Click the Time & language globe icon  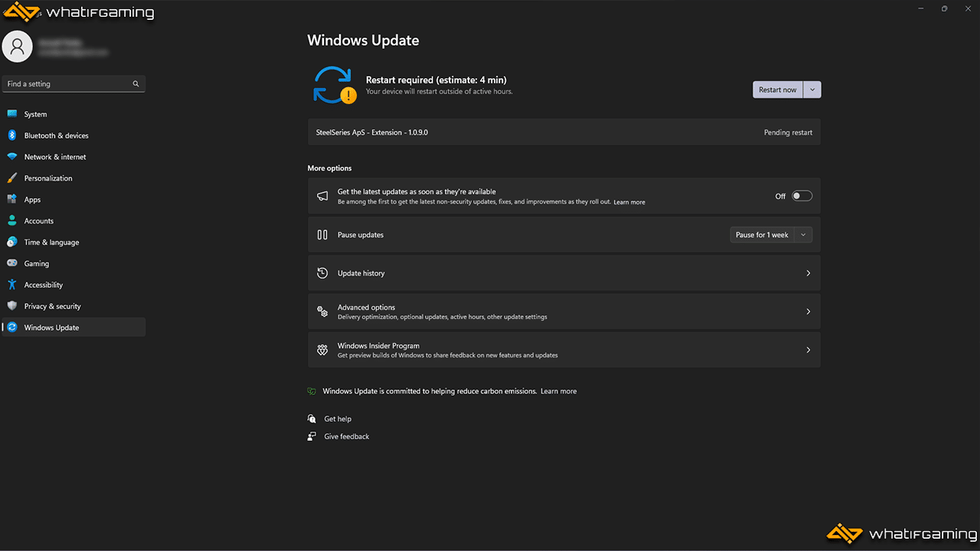(11, 242)
